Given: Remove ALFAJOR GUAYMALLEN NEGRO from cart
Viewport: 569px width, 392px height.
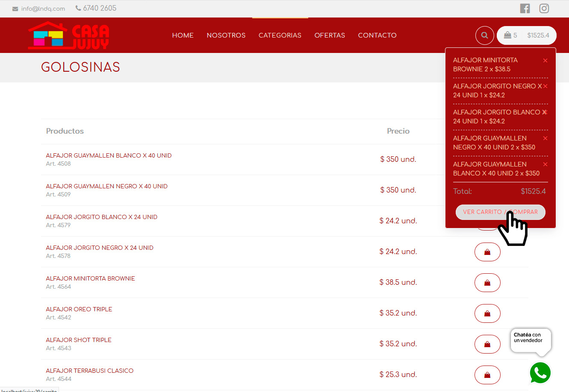Looking at the screenshot, I should [545, 138].
